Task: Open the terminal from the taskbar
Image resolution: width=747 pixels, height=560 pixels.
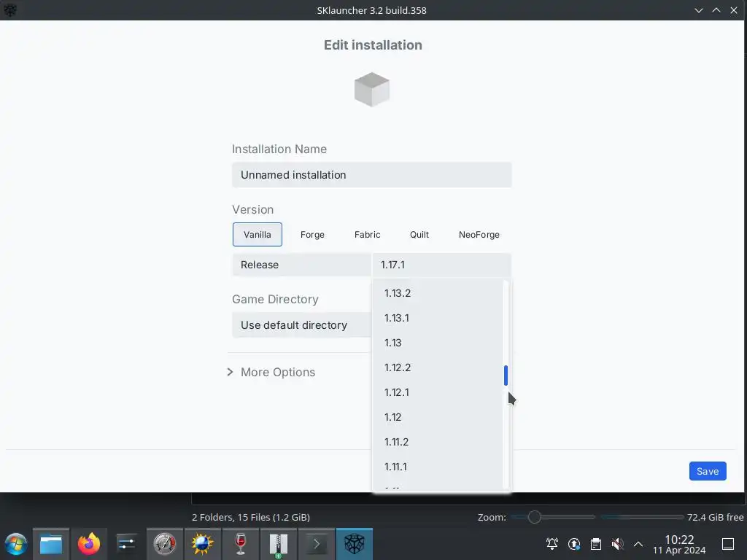Action: 317,544
